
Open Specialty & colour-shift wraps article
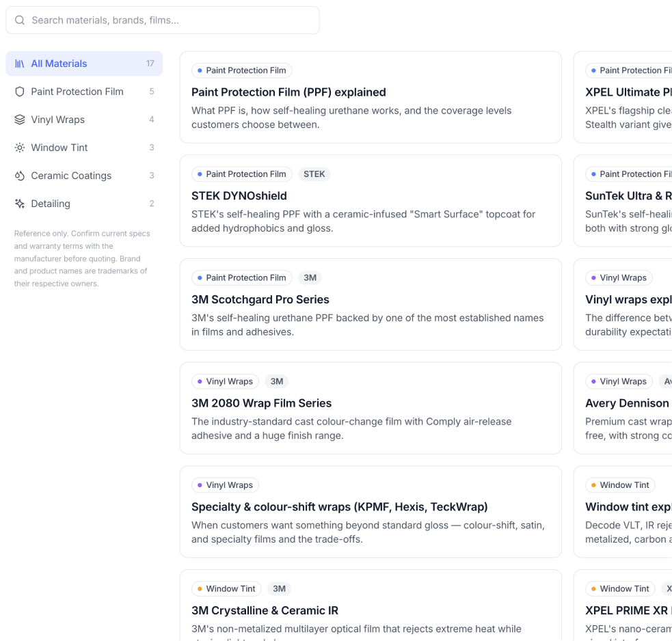point(371,512)
